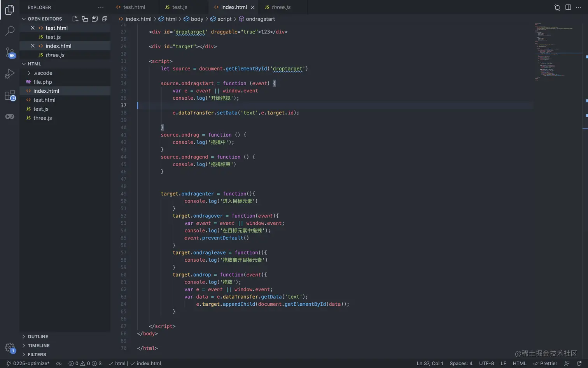Open the Manage gear menu
588x368 pixels.
[x=10, y=347]
